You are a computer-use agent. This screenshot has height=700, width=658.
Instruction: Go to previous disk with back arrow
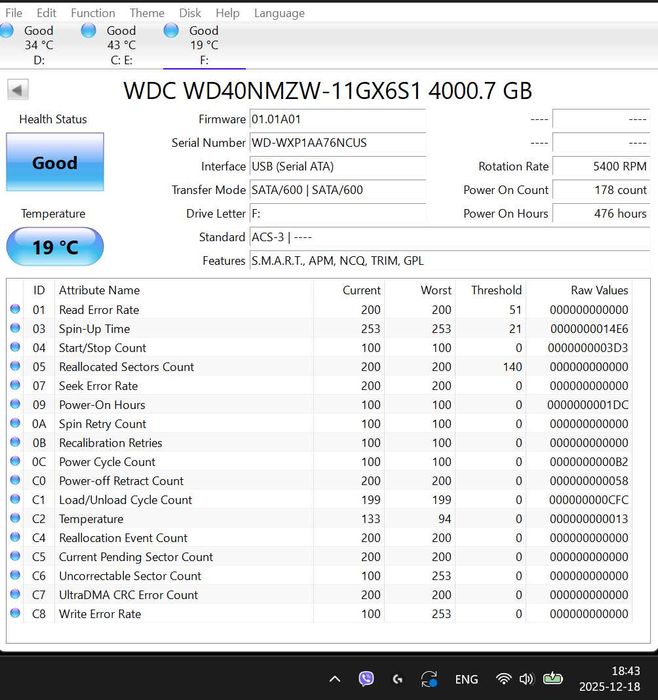click(18, 90)
